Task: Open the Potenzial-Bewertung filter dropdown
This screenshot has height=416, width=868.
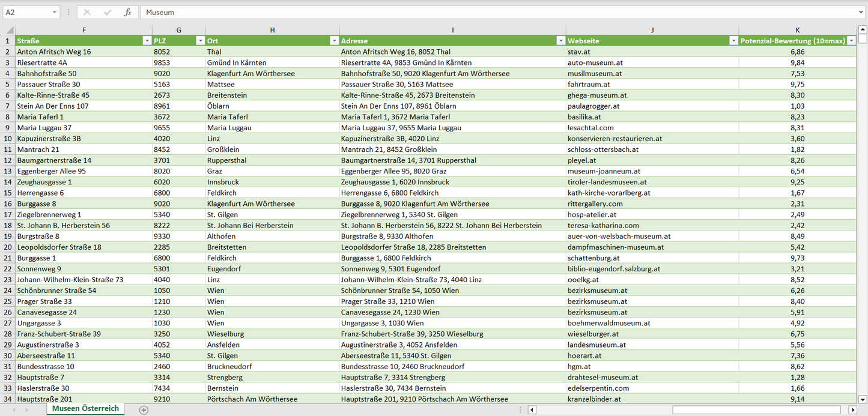Action: pos(852,40)
